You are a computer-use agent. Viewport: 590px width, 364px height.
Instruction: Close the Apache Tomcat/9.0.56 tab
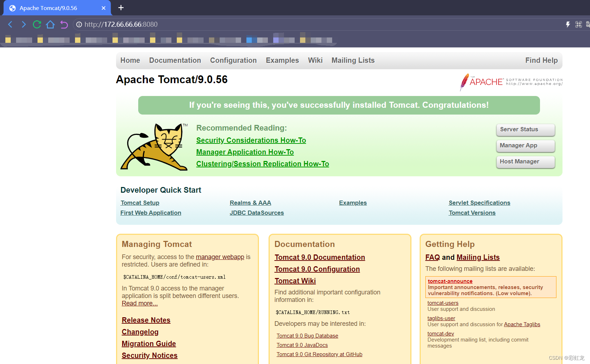tap(104, 8)
